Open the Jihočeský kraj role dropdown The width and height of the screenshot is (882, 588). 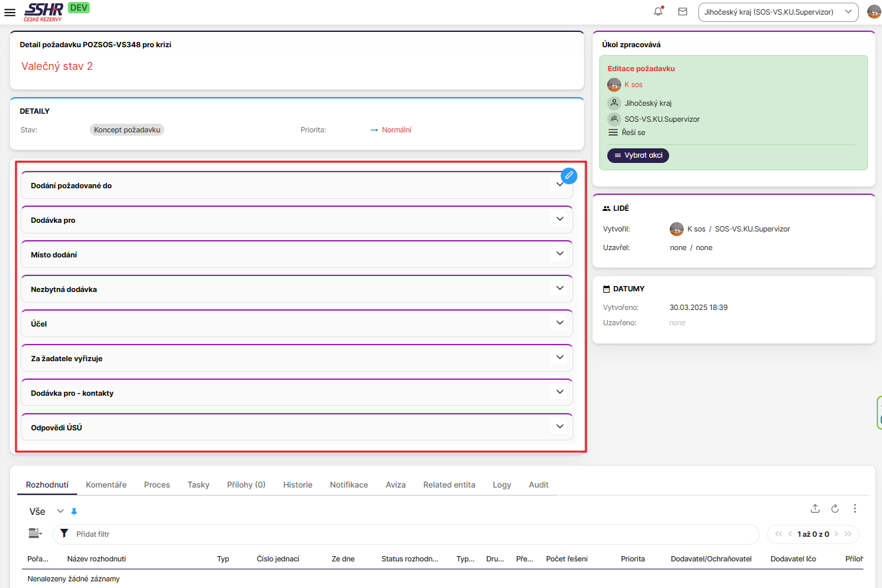778,12
